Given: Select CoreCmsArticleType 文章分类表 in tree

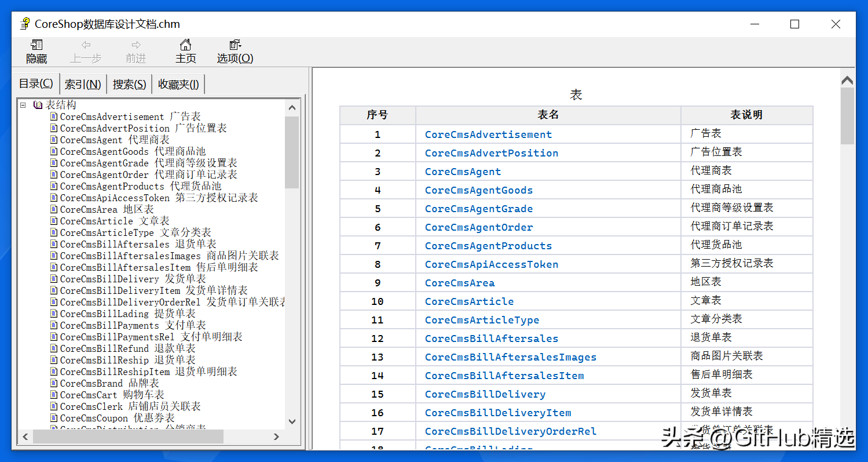Looking at the screenshot, I should coord(135,232).
